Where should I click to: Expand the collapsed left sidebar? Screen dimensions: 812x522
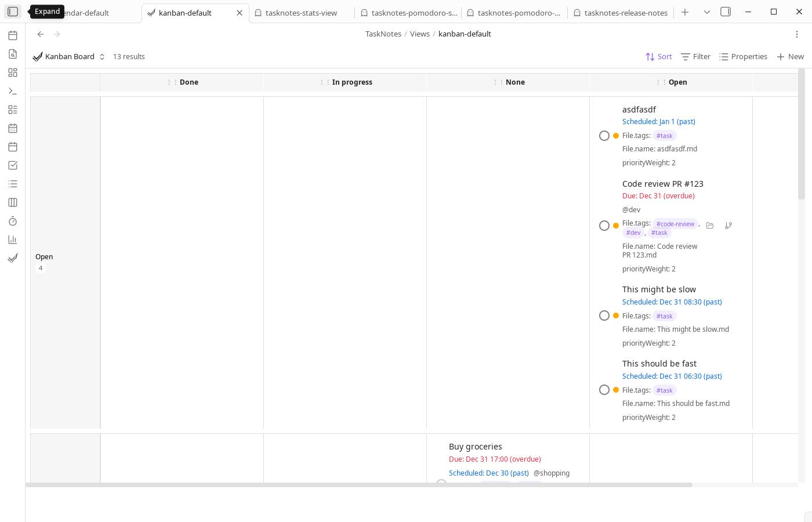click(x=13, y=11)
